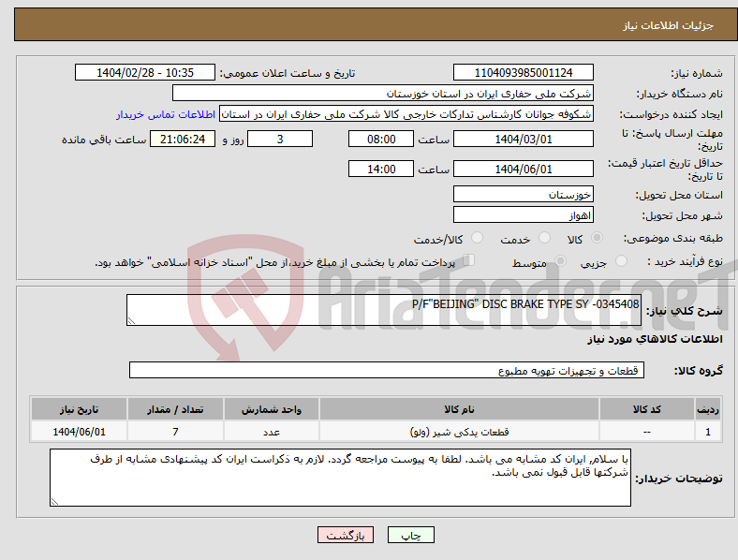Image resolution: width=738 pixels, height=560 pixels.
Task: Select the متوسط purchase type radio
Action: [x=560, y=260]
